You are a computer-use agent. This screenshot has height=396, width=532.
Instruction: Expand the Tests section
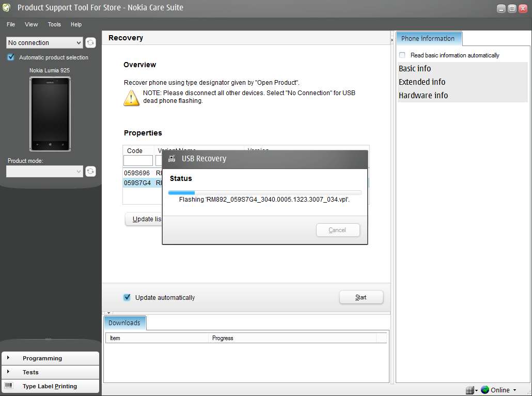tap(50, 372)
